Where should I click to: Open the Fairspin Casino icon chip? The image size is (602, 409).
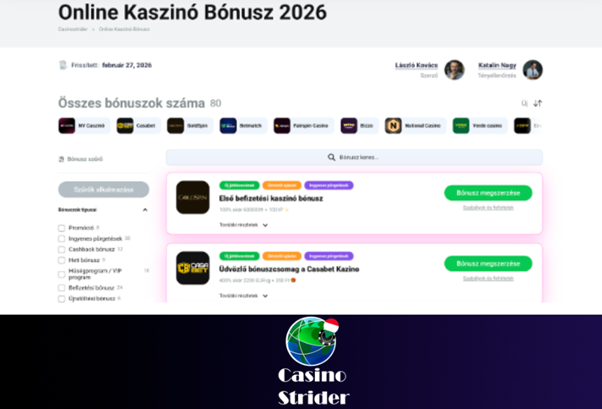tap(282, 126)
